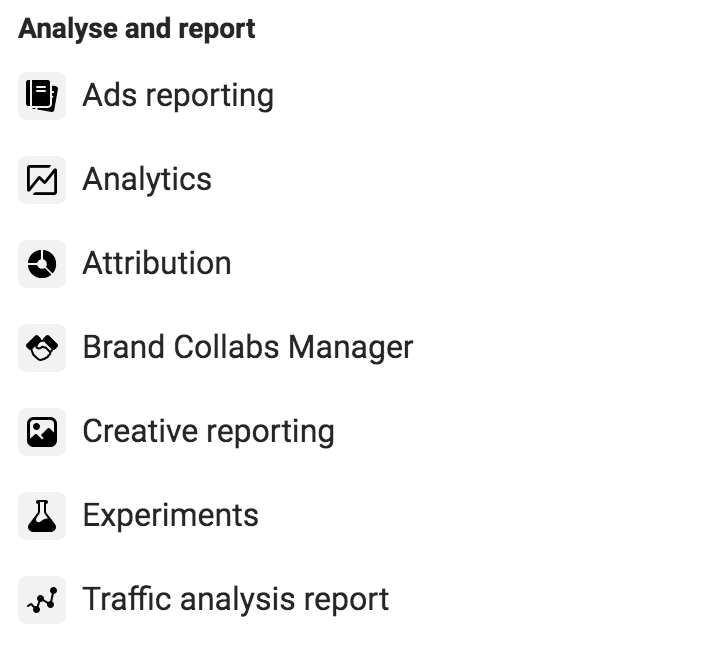The image size is (710, 660).
Task: Launch Brand Collabs Manager
Action: 247,348
